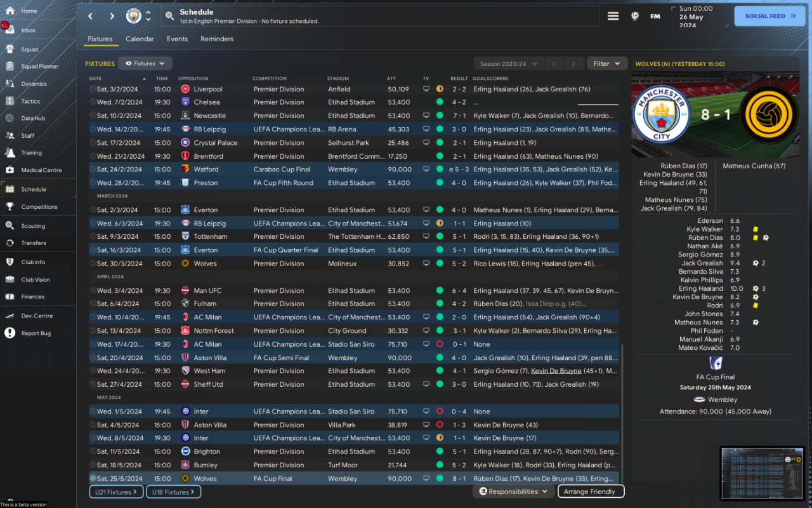The width and height of the screenshot is (812, 508).
Task: Click the Club Info sidebar icon
Action: point(10,262)
